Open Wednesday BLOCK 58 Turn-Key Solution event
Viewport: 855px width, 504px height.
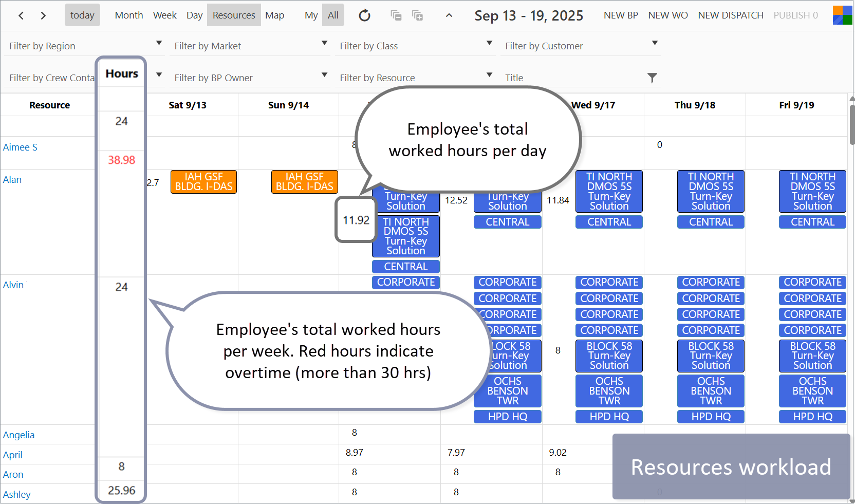coord(609,356)
